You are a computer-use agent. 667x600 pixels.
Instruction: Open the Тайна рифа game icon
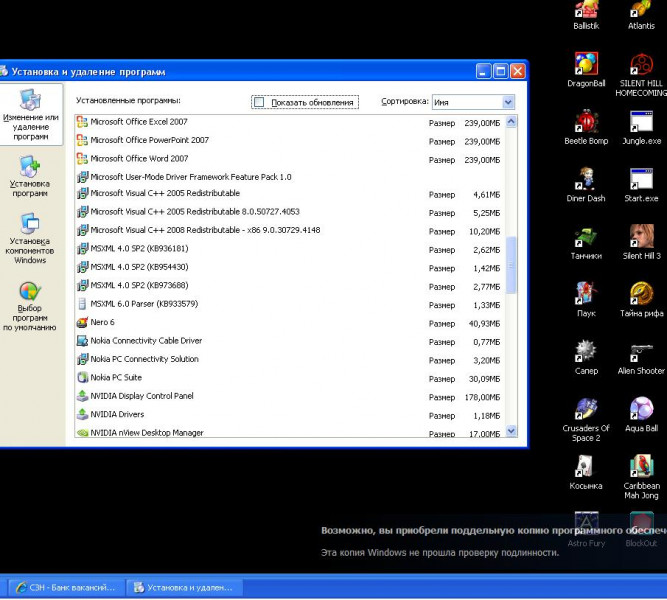pyautogui.click(x=641, y=299)
